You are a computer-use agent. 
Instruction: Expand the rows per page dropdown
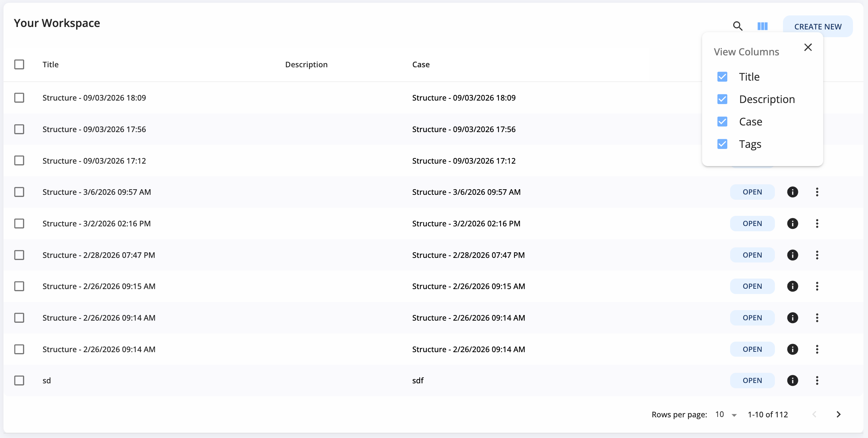click(726, 415)
